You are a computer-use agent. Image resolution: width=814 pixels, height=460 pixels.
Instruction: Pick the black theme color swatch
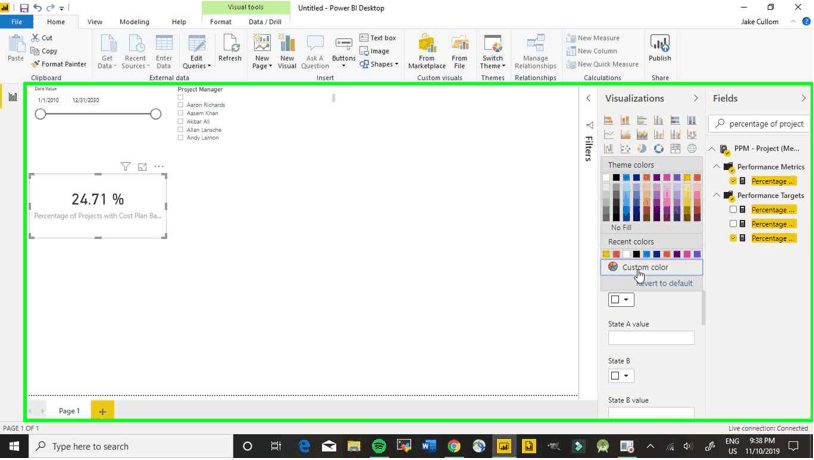(616, 178)
